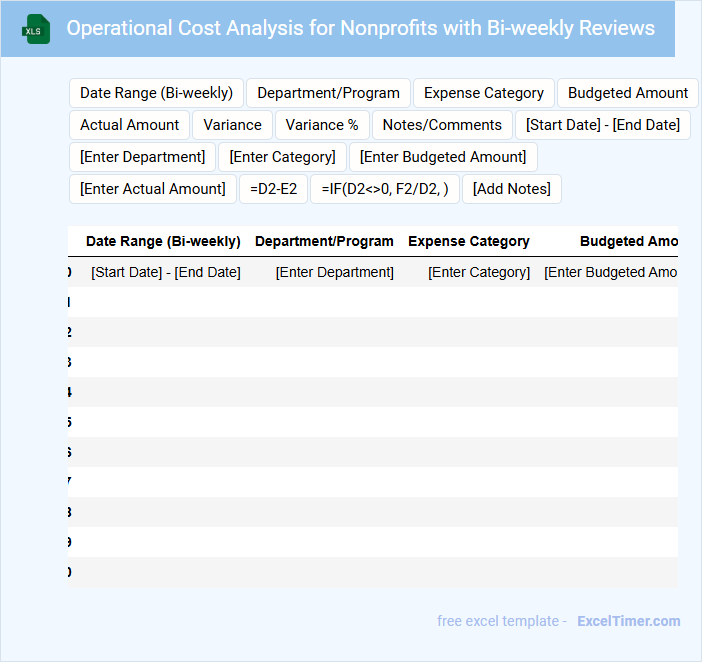702x662 pixels.
Task: Open the 'Notes/Comments' tag
Action: coord(442,125)
